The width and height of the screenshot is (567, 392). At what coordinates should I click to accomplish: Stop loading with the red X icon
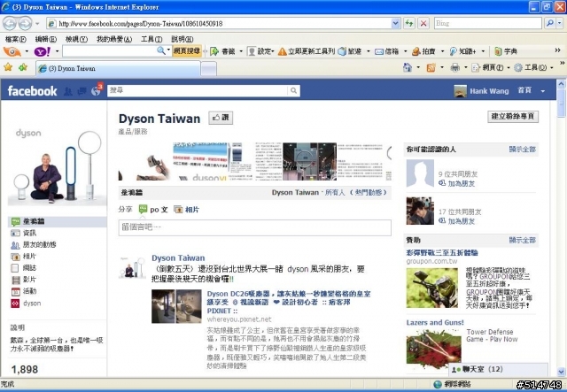coord(423,24)
